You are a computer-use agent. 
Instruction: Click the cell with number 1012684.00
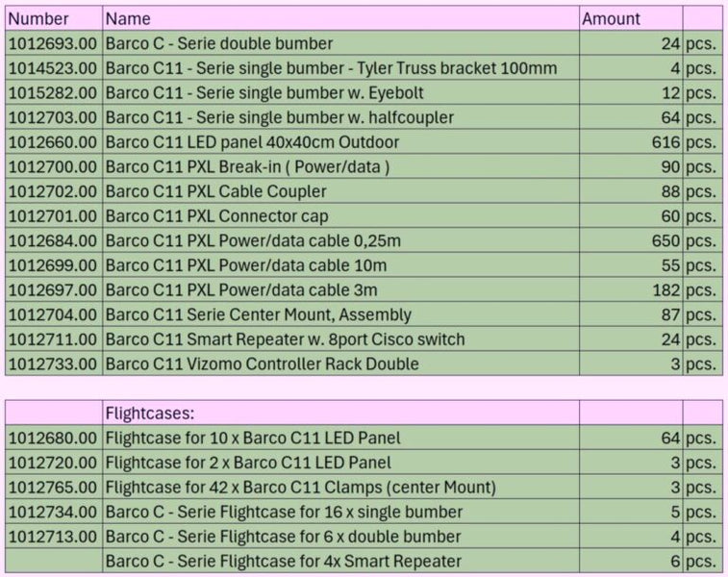point(54,240)
